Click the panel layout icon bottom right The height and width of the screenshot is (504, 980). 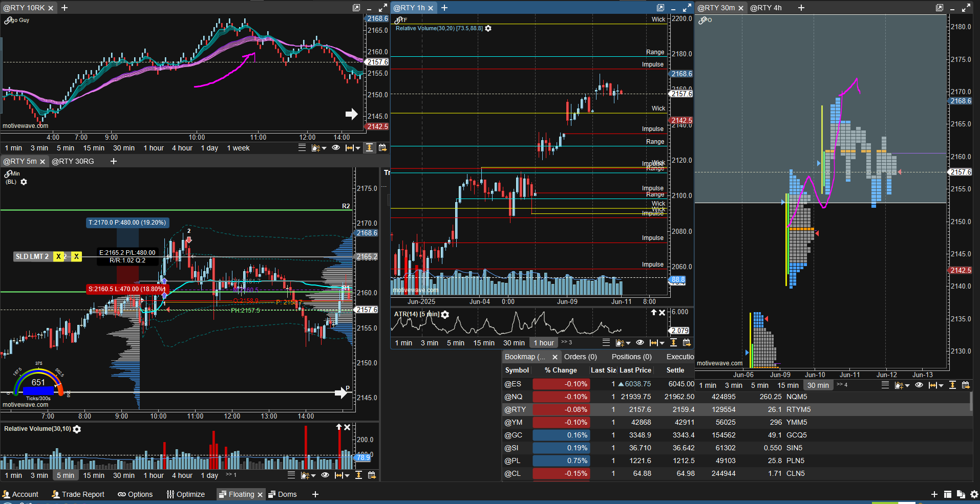[948, 494]
